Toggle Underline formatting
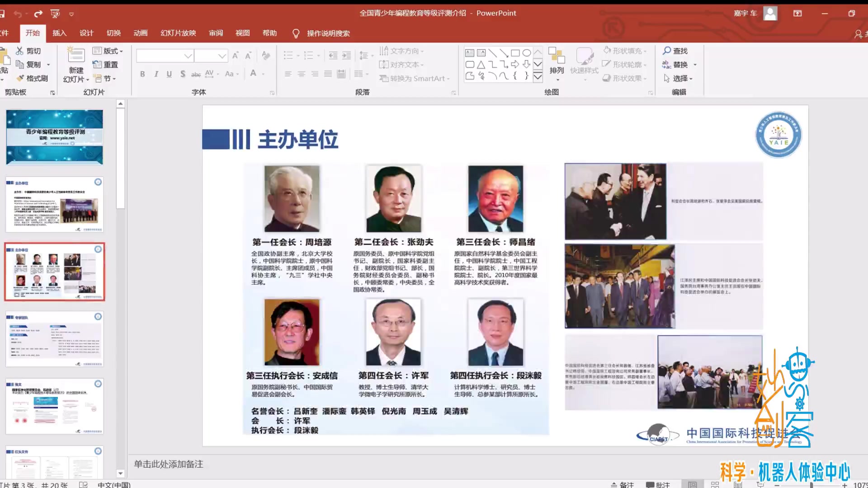This screenshot has width=868, height=488. coord(169,74)
